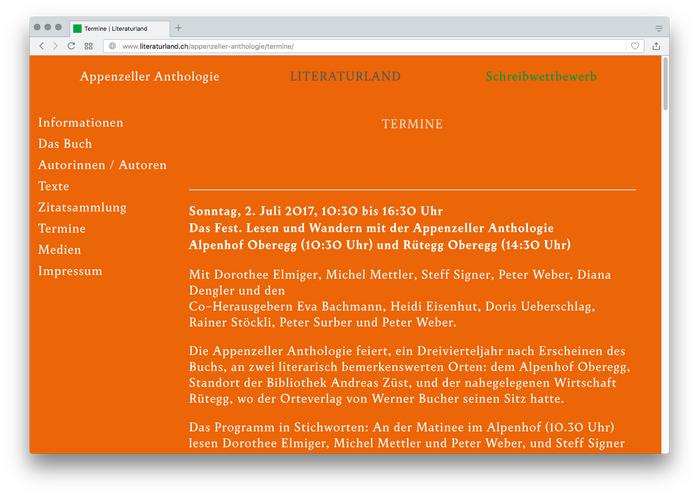Click the date line 'Sonntag, 2. Juli 2017'
Screen dimensions: 699x496
316,211
